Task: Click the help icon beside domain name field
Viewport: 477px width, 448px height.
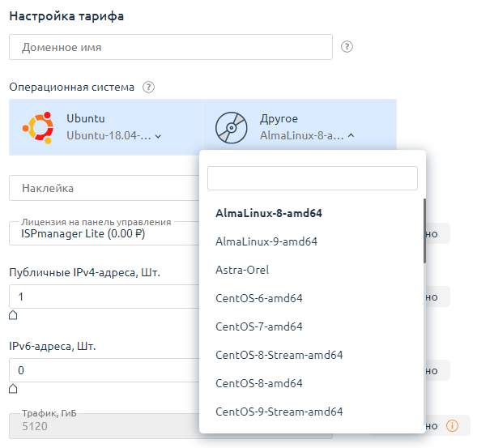Action: pyautogui.click(x=347, y=47)
